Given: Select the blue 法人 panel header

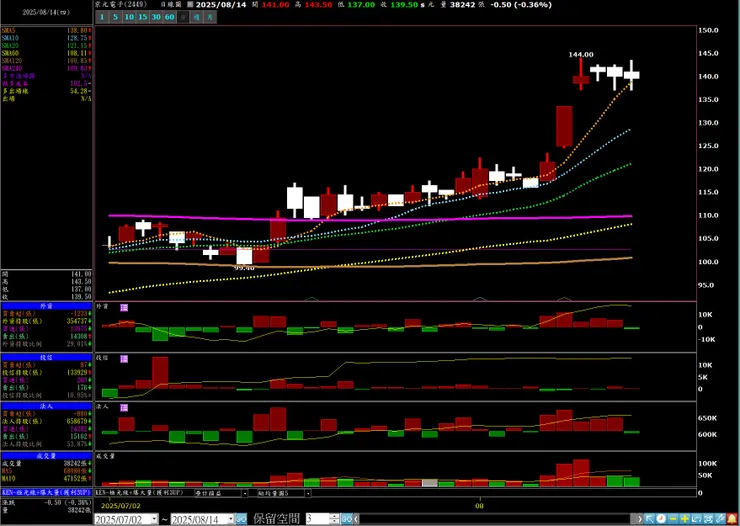Looking at the screenshot, I should [46, 406].
